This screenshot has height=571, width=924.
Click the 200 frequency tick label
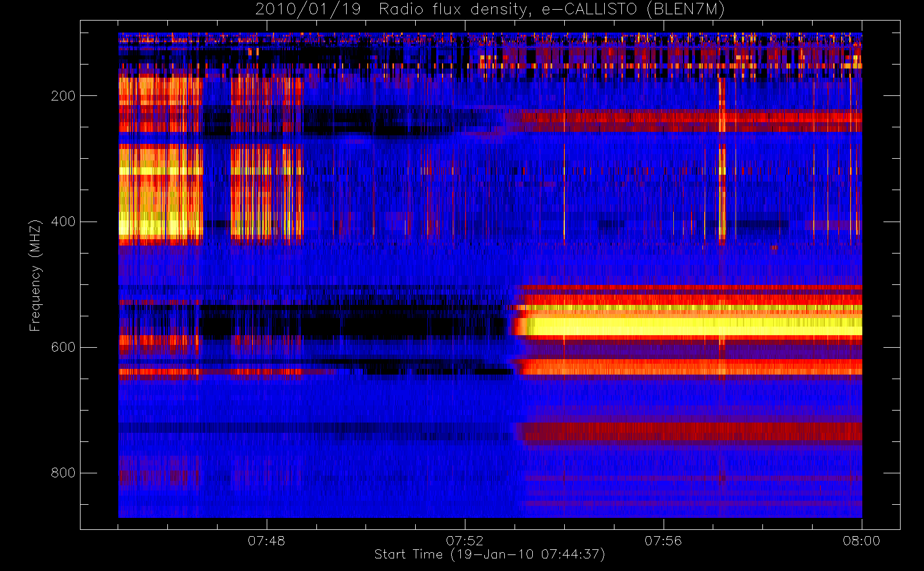pyautogui.click(x=63, y=96)
